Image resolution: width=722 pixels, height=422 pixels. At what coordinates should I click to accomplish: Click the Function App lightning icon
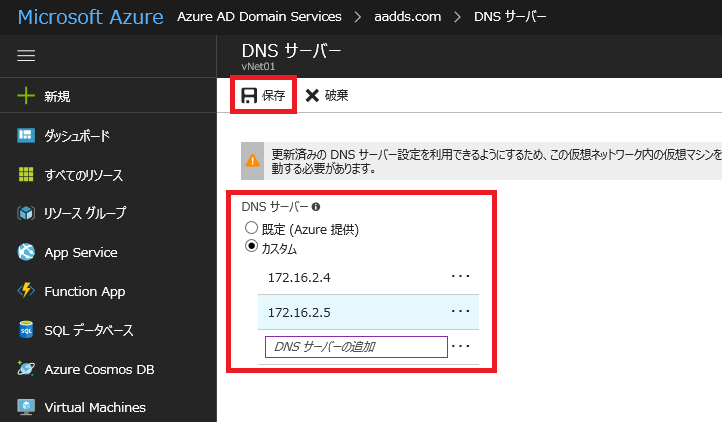27,291
